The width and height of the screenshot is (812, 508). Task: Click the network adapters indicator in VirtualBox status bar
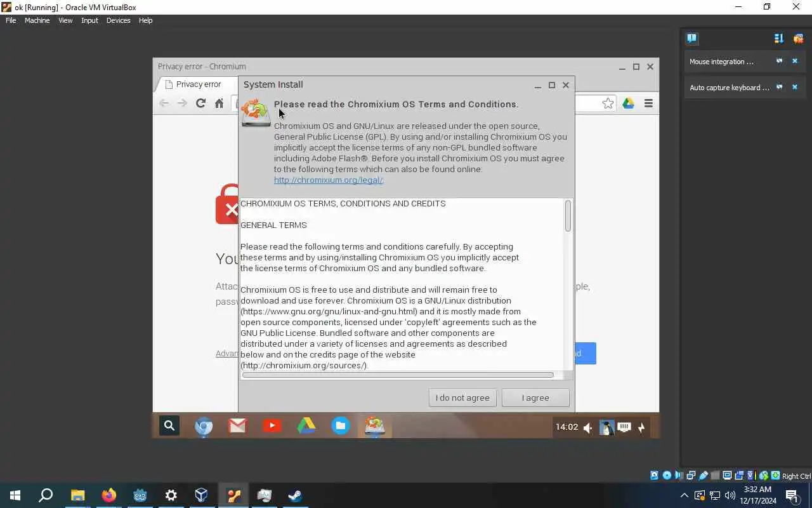coord(690,476)
